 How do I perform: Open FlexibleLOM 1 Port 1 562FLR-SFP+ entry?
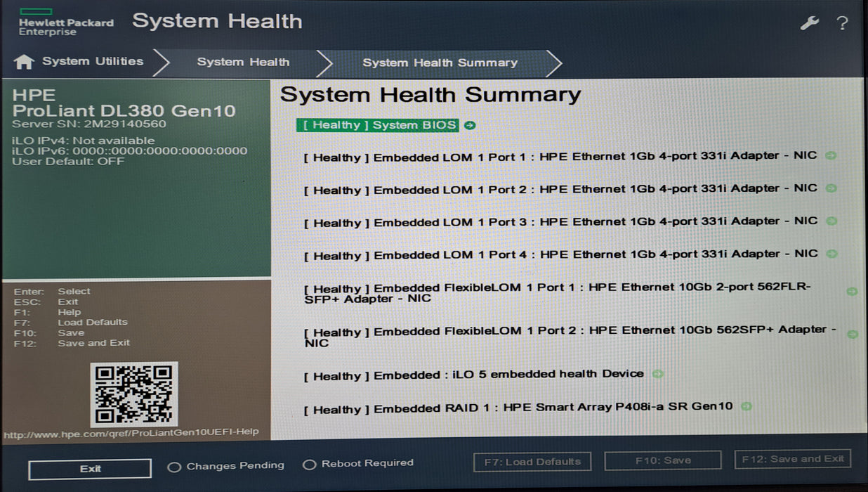[x=558, y=294]
